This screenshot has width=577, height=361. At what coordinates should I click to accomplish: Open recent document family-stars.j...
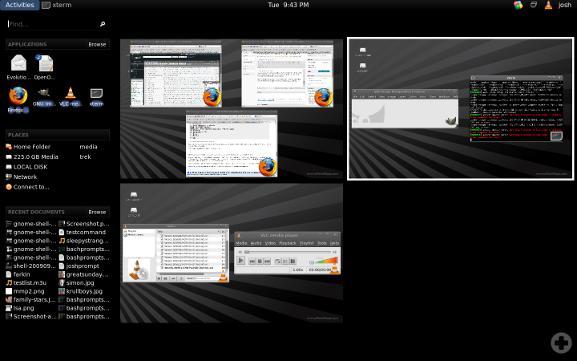click(31, 300)
